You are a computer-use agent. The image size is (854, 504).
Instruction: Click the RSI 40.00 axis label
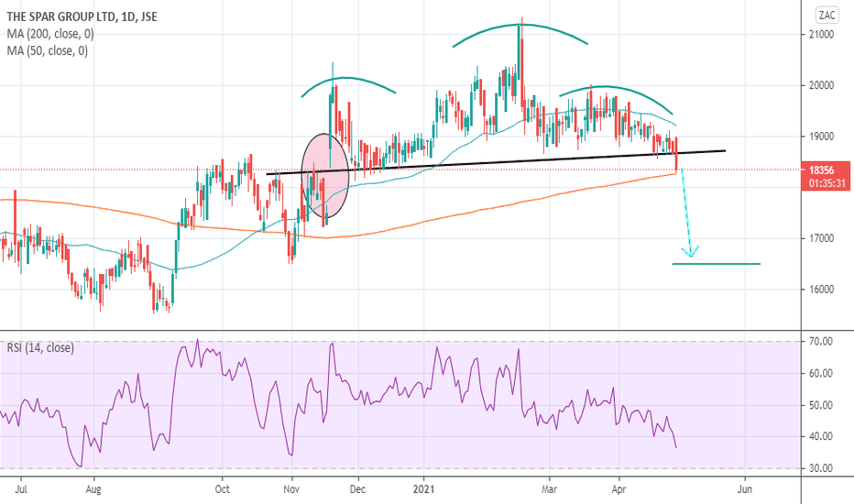click(821, 436)
